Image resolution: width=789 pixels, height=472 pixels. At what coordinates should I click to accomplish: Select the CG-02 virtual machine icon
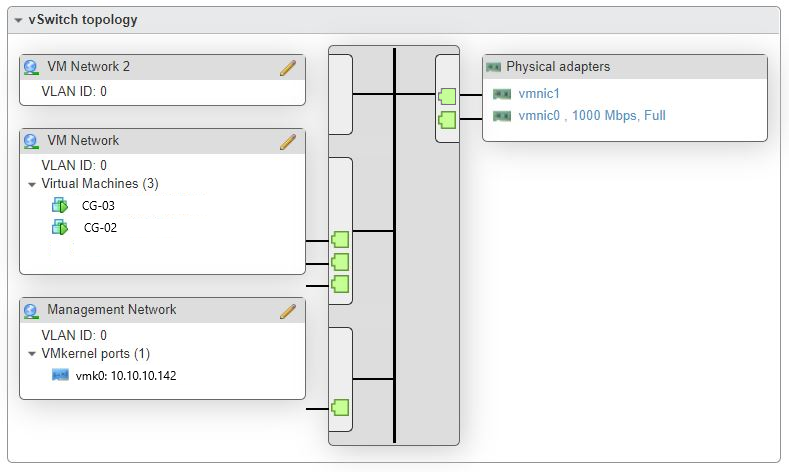tap(59, 228)
